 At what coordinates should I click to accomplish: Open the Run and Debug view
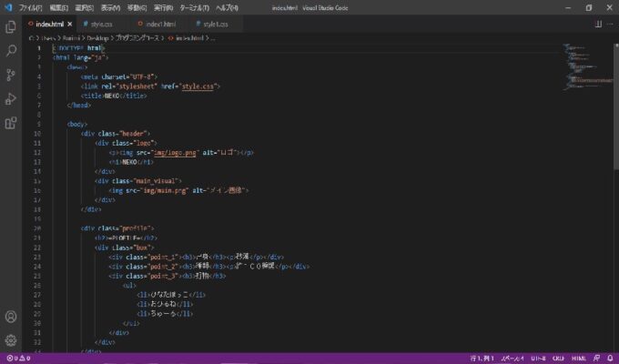click(x=11, y=98)
